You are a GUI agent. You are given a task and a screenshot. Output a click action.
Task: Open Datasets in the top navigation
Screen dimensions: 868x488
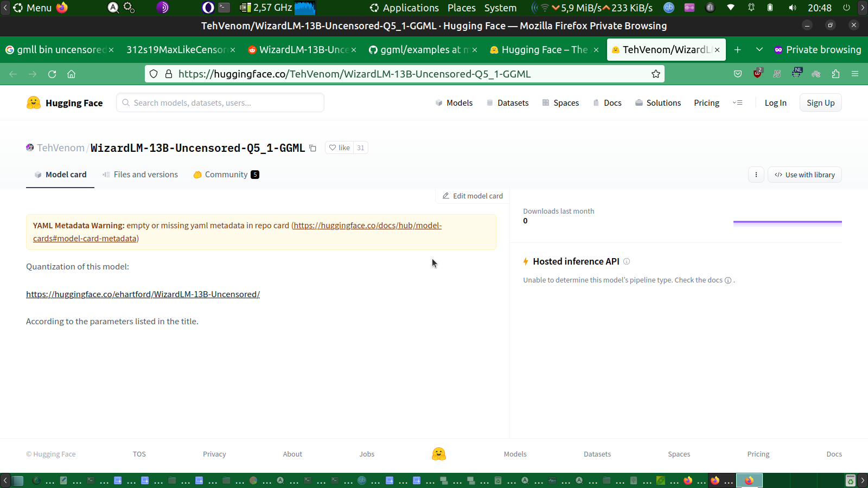tap(507, 103)
